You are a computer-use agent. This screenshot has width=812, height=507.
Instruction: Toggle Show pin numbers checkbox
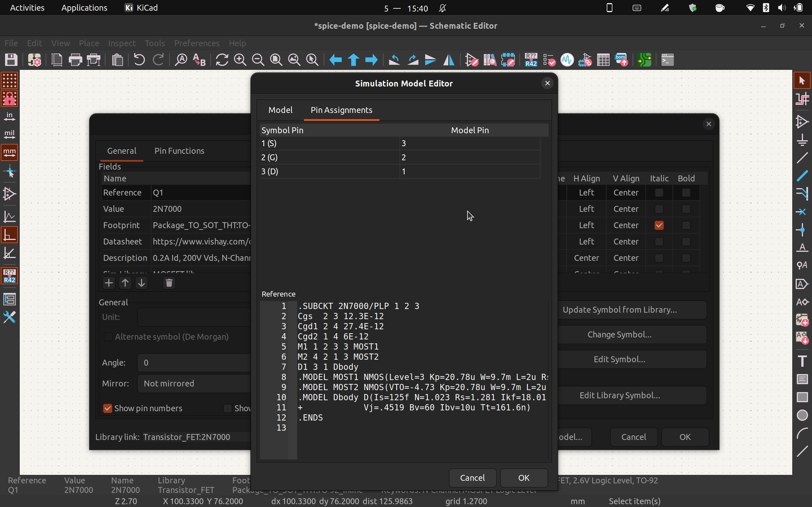click(107, 408)
